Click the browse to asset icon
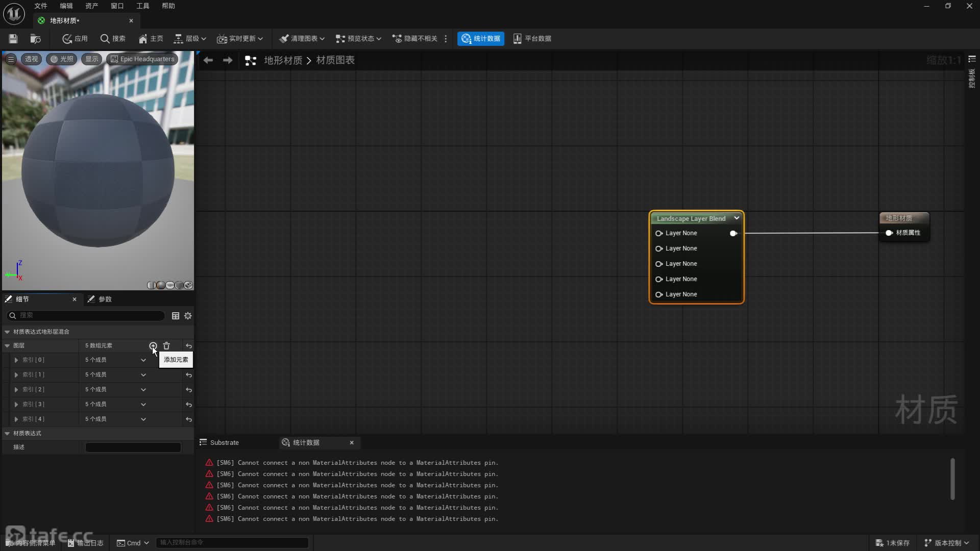This screenshot has width=980, height=551. pos(35,39)
